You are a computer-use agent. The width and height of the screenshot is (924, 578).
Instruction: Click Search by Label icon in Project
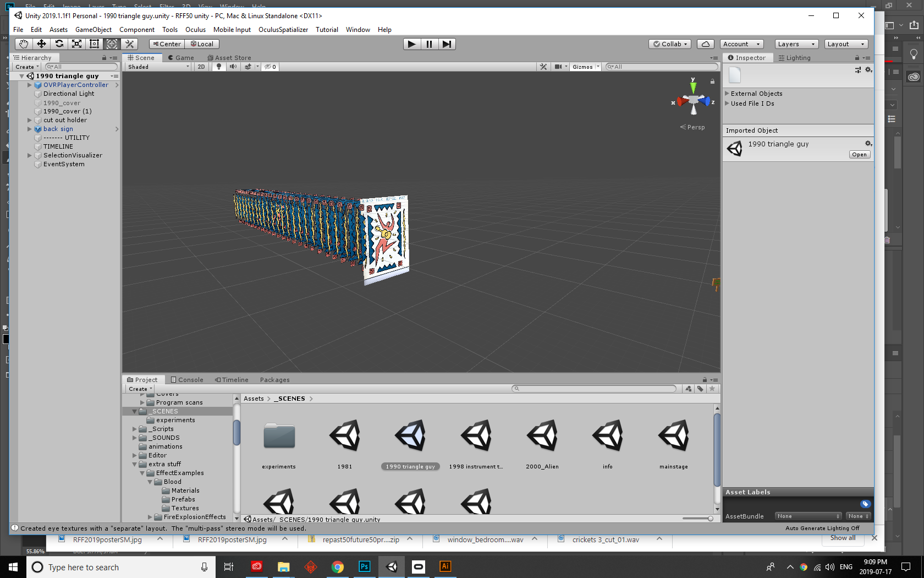pyautogui.click(x=700, y=389)
